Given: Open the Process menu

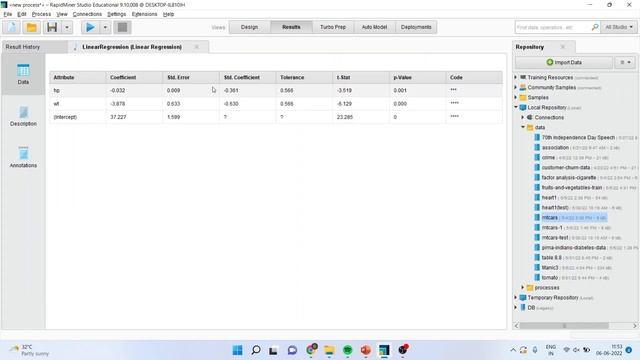Looking at the screenshot, I should 41,14.
